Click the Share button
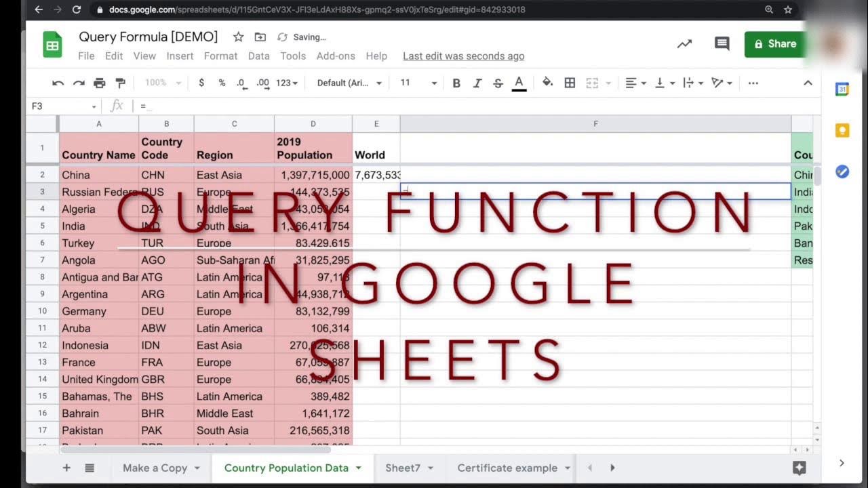The image size is (868, 488). coord(775,44)
